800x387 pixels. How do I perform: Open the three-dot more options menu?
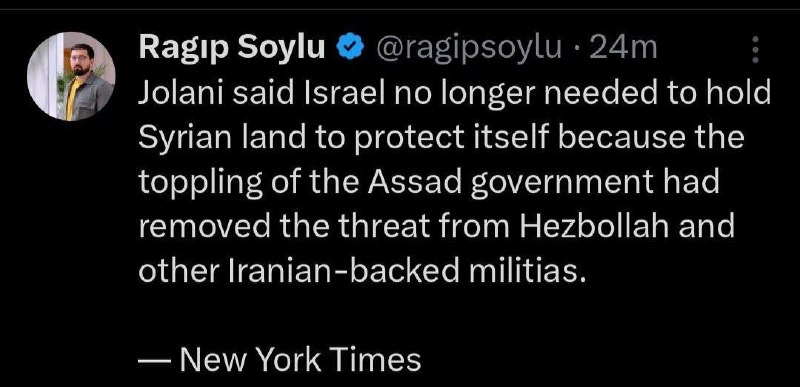(756, 50)
